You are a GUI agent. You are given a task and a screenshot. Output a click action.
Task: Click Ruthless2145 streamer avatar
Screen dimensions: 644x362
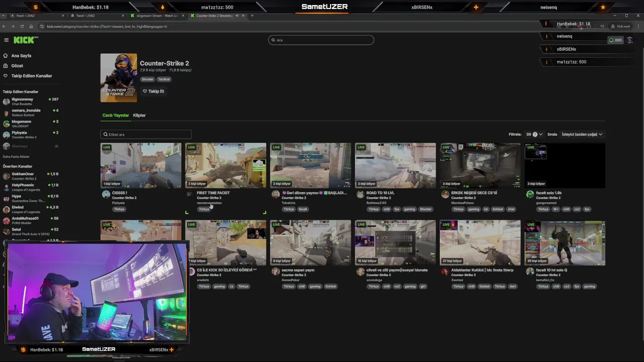tap(360, 195)
